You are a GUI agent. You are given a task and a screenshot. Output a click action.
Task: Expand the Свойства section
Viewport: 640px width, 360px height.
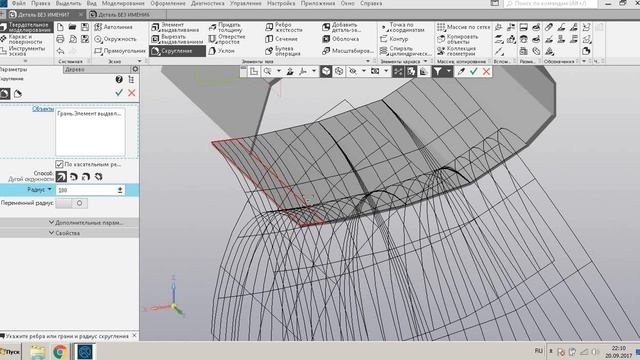[64, 233]
